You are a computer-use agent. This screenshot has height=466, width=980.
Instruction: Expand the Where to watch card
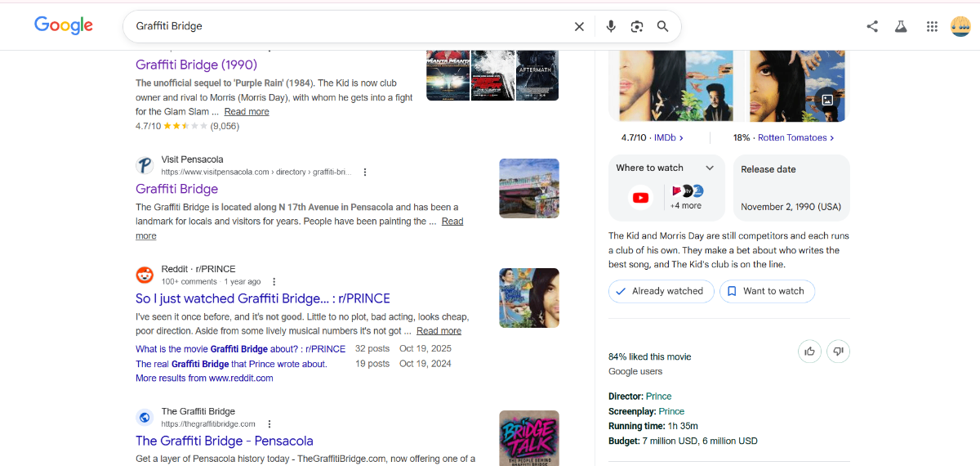pyautogui.click(x=710, y=168)
